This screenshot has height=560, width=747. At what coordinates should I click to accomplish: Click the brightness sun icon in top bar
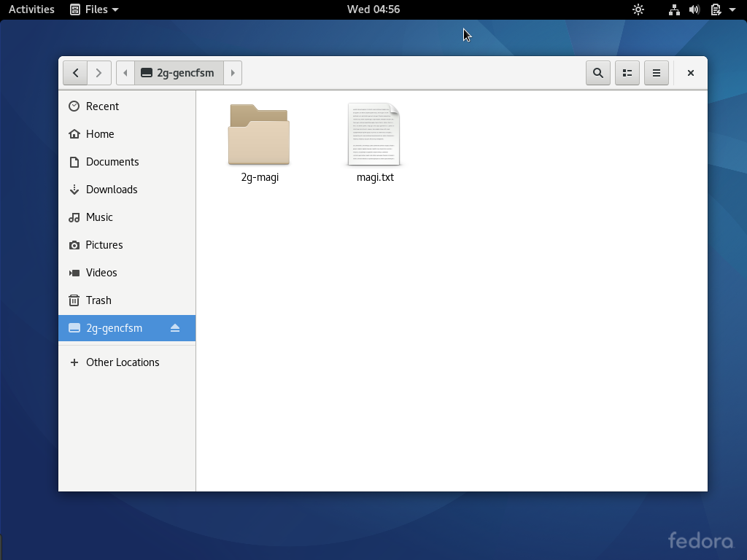click(x=638, y=9)
